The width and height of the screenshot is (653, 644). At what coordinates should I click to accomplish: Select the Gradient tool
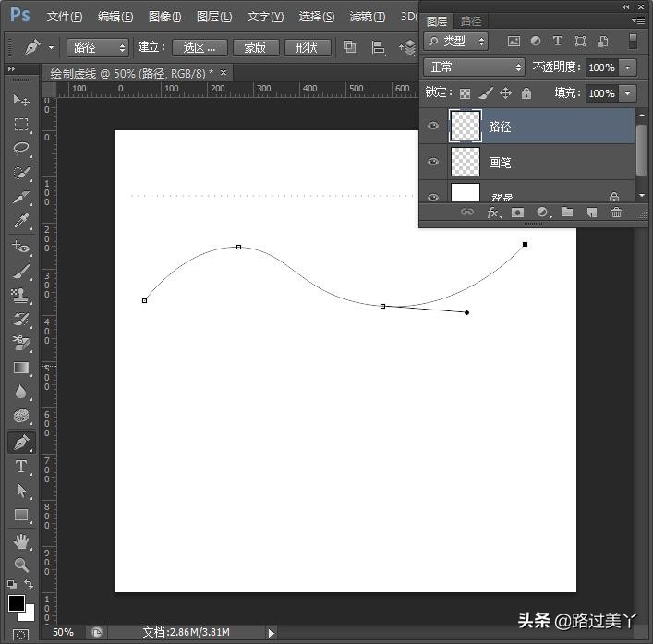point(21,368)
